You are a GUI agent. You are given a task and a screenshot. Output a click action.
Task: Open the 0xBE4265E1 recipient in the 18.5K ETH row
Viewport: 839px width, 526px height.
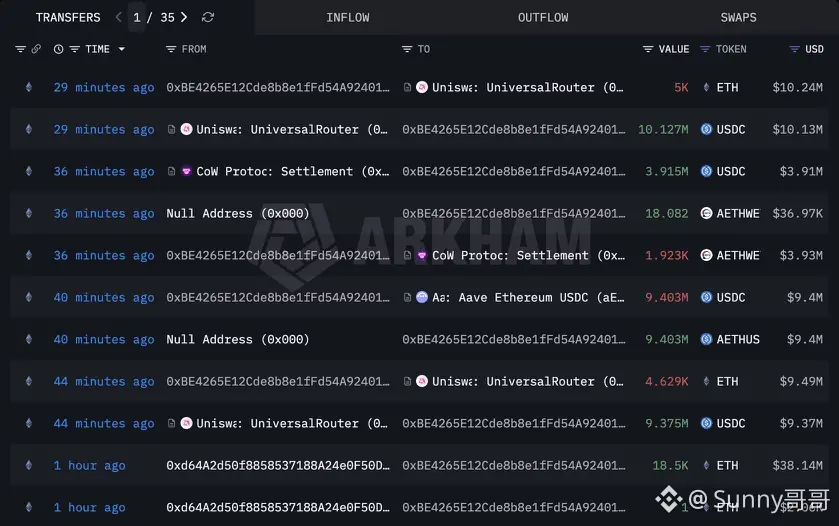pyautogui.click(x=514, y=466)
